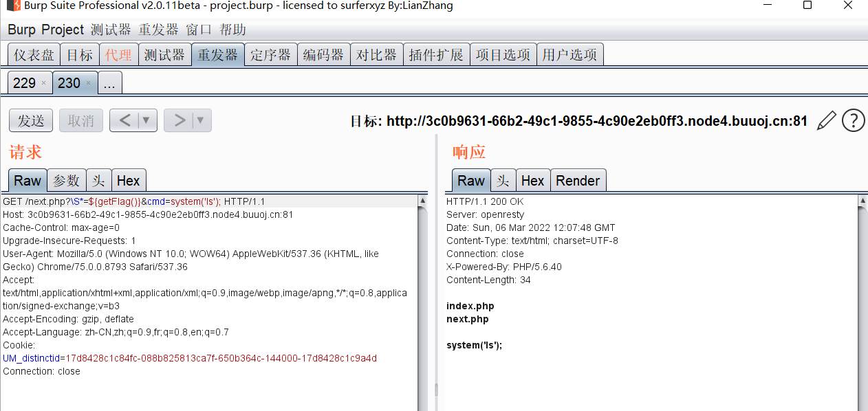
Task: Click index.php in the response body
Action: [470, 306]
